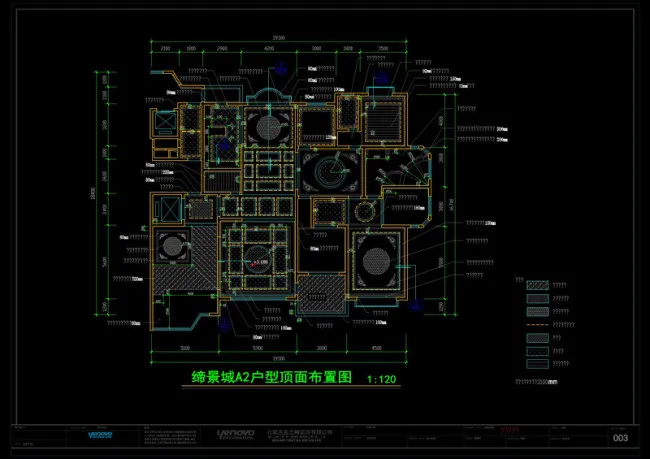
Task: Click the blue yenovo logo in title block
Action: click(x=100, y=435)
